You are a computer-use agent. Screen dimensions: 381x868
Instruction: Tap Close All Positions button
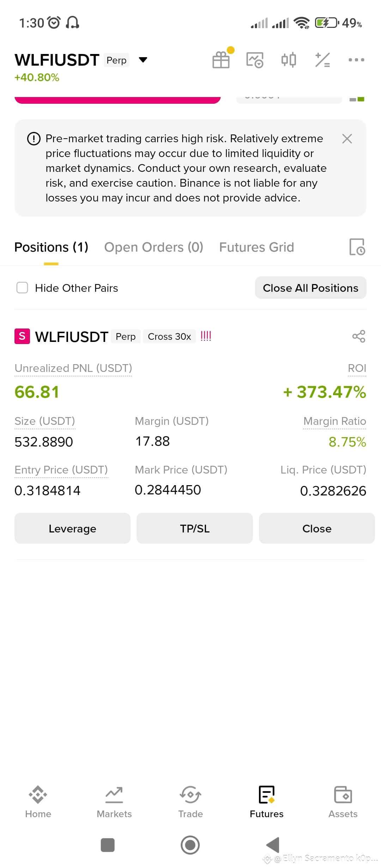point(311,288)
